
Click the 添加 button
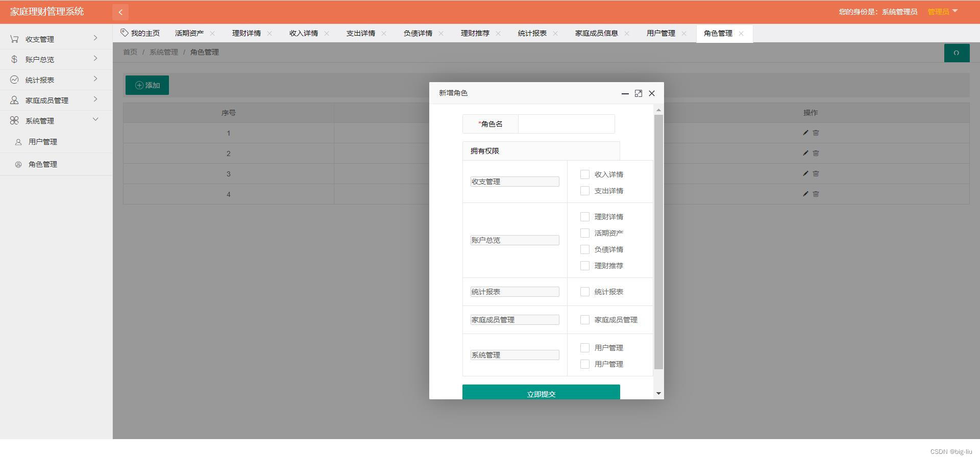point(147,85)
